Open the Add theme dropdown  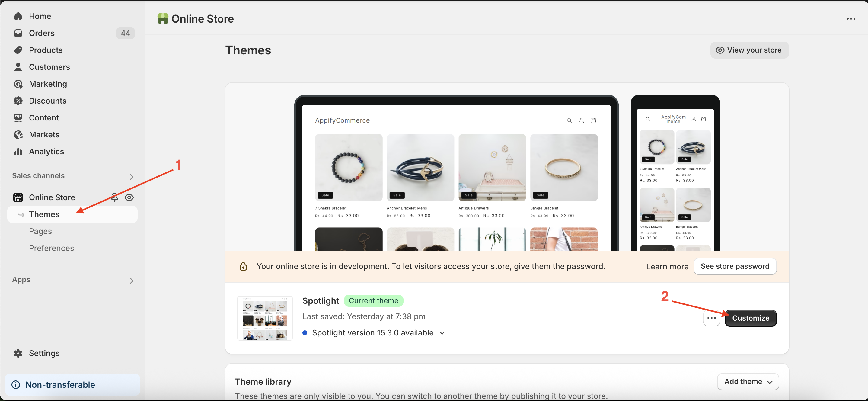pyautogui.click(x=748, y=381)
